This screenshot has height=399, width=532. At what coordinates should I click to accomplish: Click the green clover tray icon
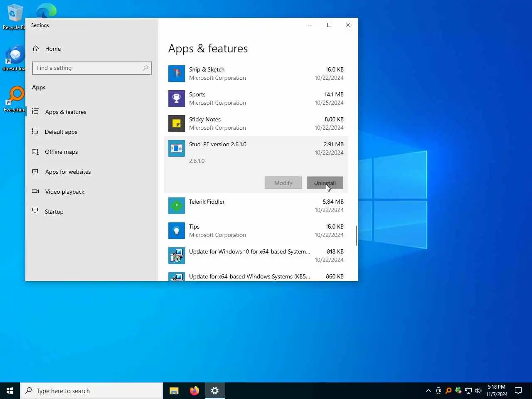pos(458,391)
